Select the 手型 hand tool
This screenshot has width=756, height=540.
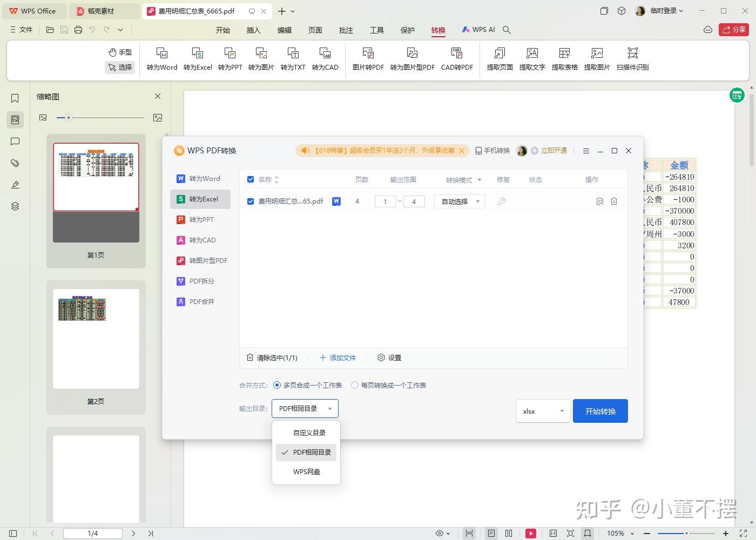coord(120,52)
